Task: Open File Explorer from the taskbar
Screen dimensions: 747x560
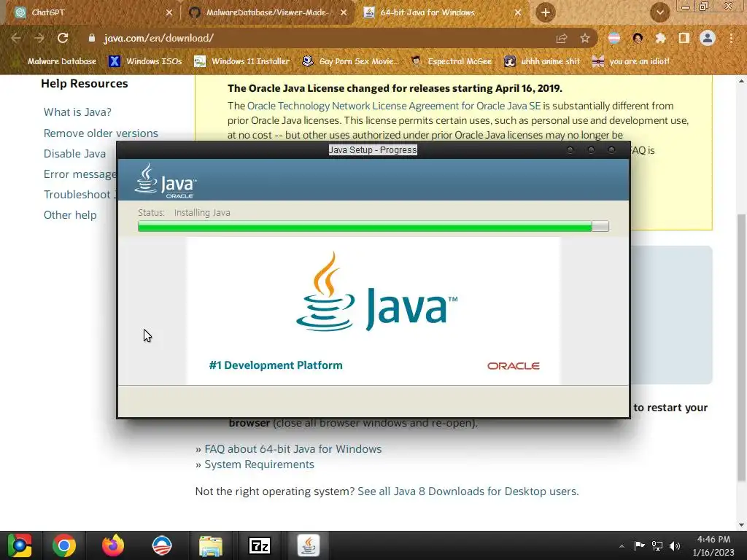Action: 211,545
